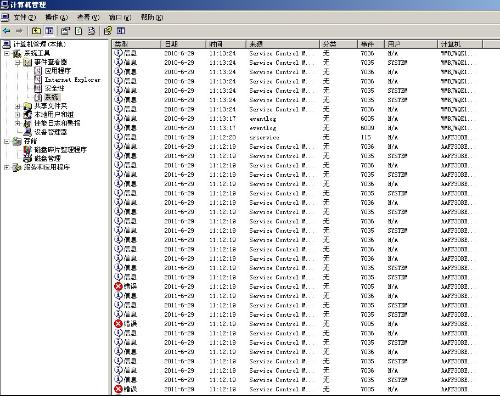
Task: Expand the 本地用户和组 branch
Action: click(18, 115)
